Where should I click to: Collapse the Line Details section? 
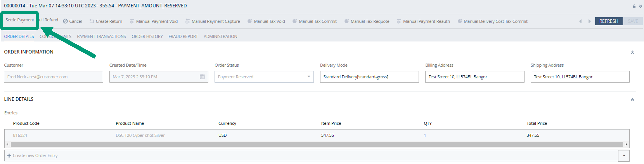point(632,100)
